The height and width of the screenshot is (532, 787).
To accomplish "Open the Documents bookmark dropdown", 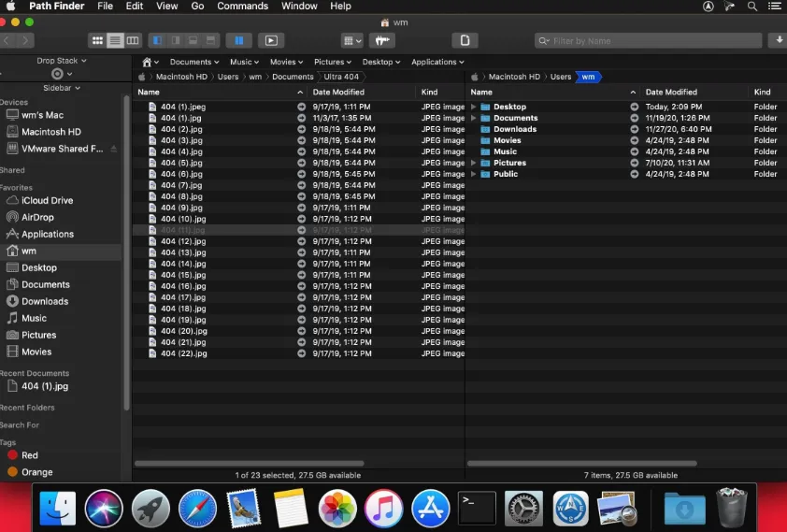I will [194, 63].
